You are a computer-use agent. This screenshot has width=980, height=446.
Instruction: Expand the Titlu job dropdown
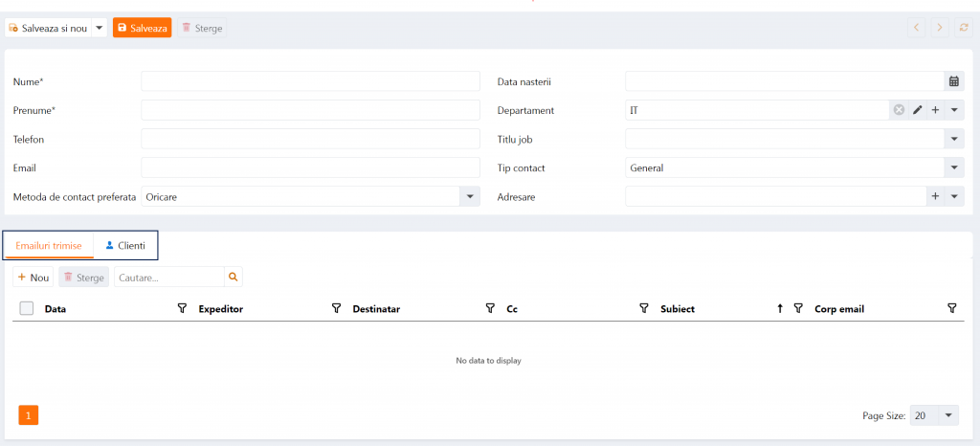click(x=954, y=139)
